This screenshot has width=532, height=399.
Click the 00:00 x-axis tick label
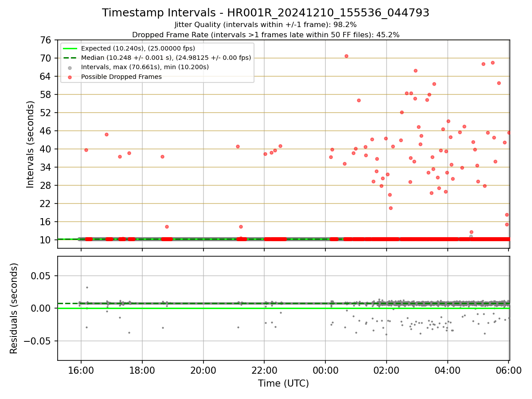pos(325,370)
